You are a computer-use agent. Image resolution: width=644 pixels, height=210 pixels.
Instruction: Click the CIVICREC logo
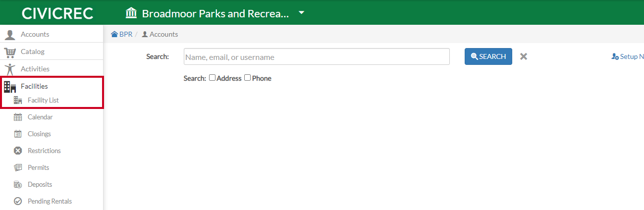(57, 13)
